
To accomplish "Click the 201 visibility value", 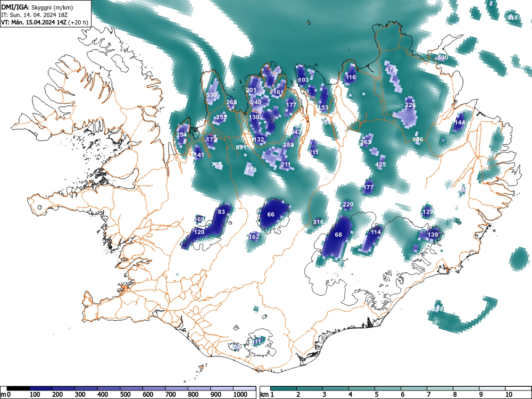I will (251, 90).
